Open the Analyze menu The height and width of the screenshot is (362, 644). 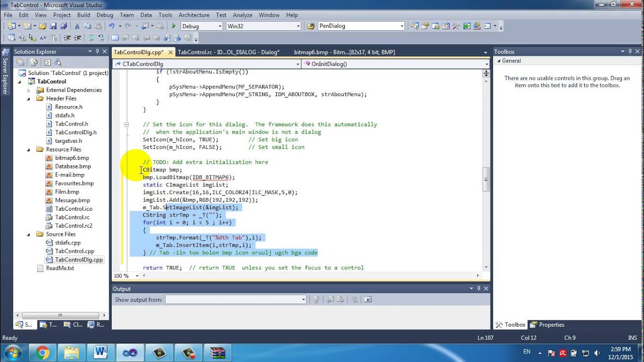[x=243, y=15]
